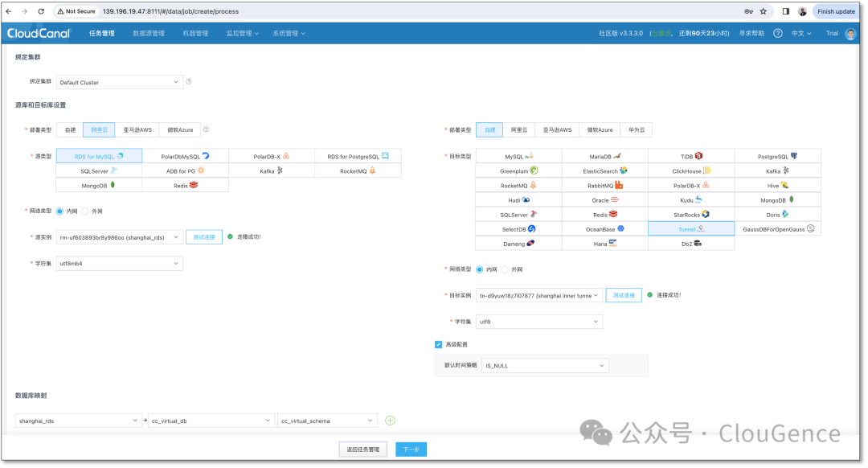This screenshot has width=868, height=468.
Task: Select PostgreSQL as target type
Action: tap(778, 156)
